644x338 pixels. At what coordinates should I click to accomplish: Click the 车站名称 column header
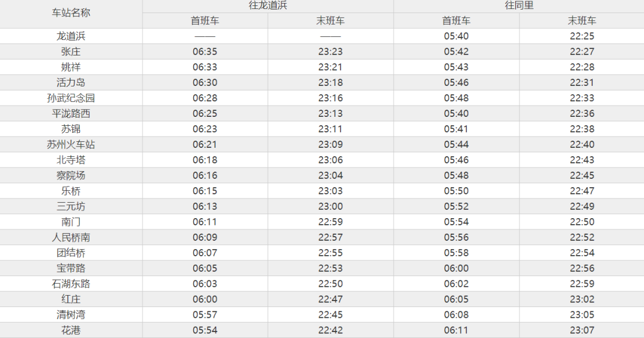tap(71, 13)
